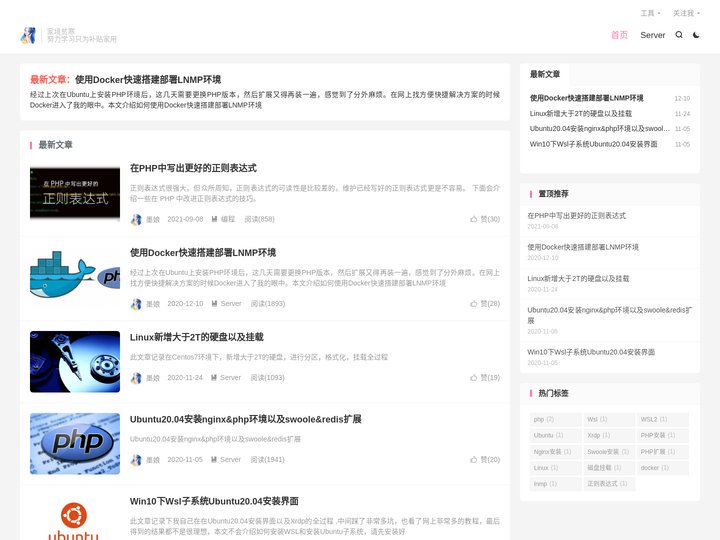The width and height of the screenshot is (720, 540).
Task: Select the Linux (1) tag
Action: pos(555,468)
